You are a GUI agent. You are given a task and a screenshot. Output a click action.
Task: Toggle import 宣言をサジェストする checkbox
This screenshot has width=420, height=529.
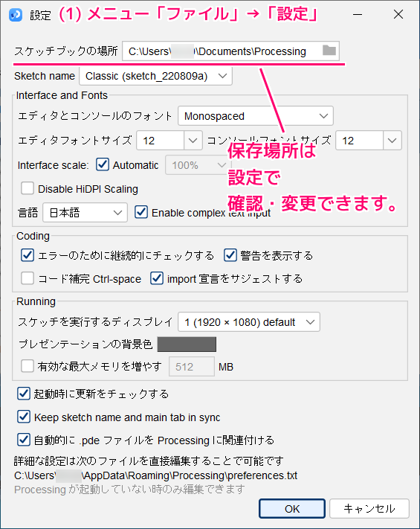coord(157,278)
